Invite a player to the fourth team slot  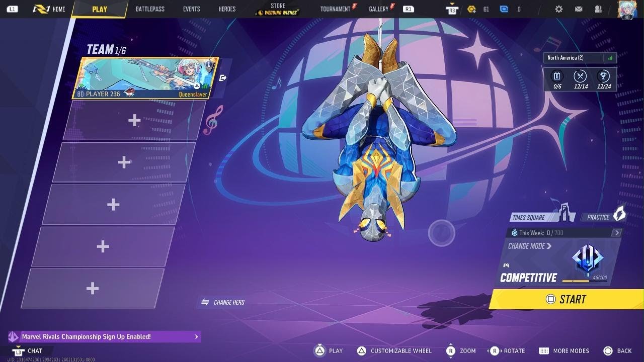click(x=113, y=204)
